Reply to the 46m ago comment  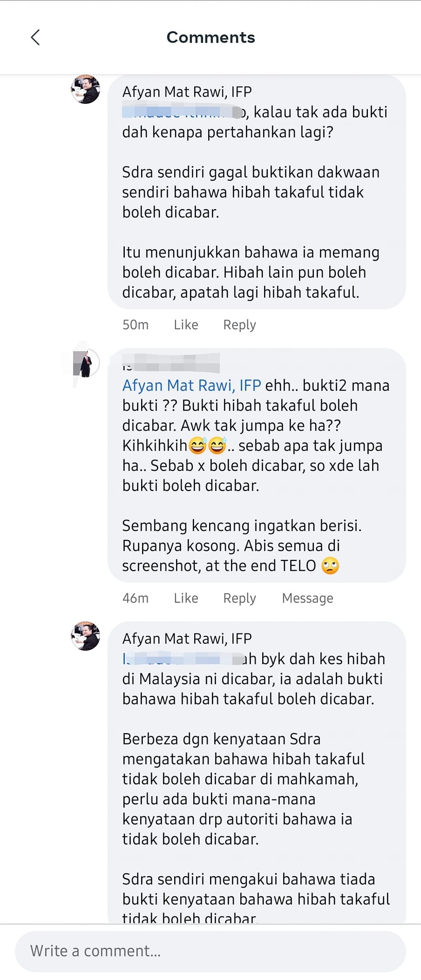(240, 598)
